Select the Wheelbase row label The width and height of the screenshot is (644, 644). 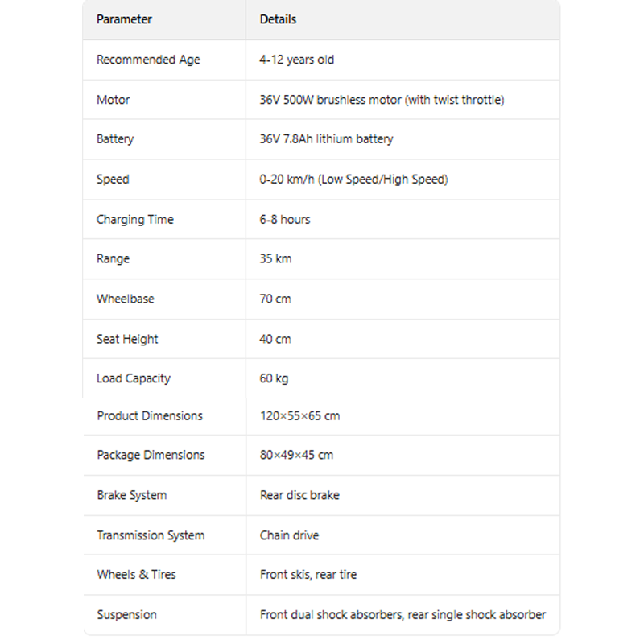[x=125, y=299]
